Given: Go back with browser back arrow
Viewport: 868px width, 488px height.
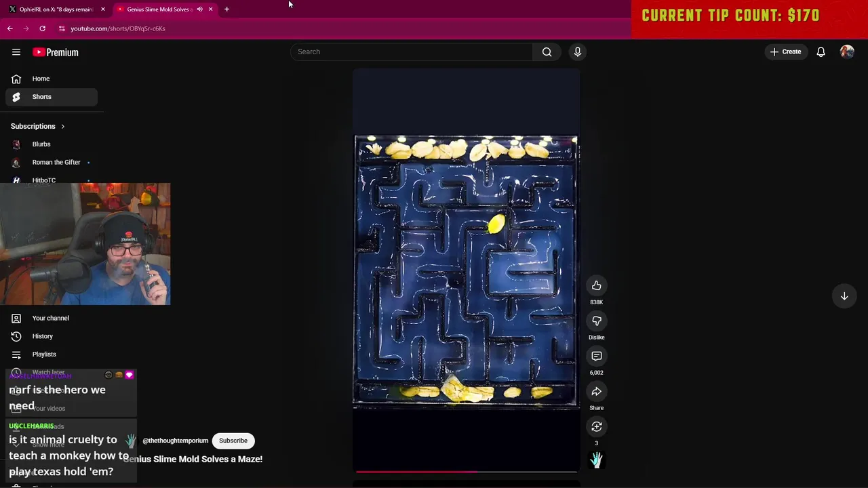Looking at the screenshot, I should [x=9, y=28].
